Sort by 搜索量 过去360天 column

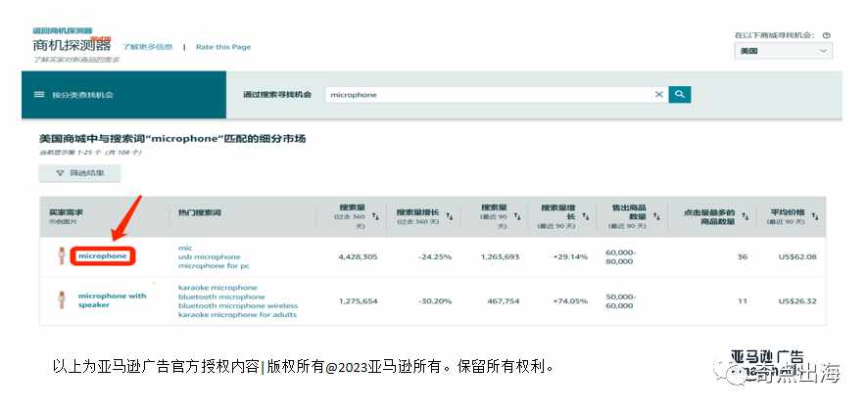[x=376, y=216]
